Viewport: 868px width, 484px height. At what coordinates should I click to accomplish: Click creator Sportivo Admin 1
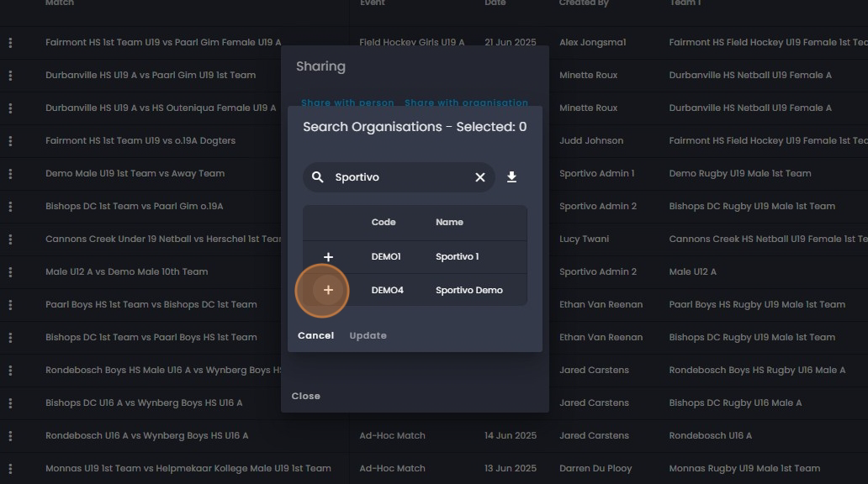[x=597, y=174]
